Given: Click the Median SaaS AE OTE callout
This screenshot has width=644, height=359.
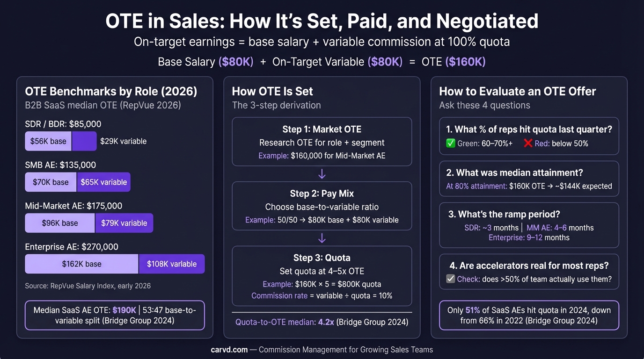Looking at the screenshot, I should 115,315.
